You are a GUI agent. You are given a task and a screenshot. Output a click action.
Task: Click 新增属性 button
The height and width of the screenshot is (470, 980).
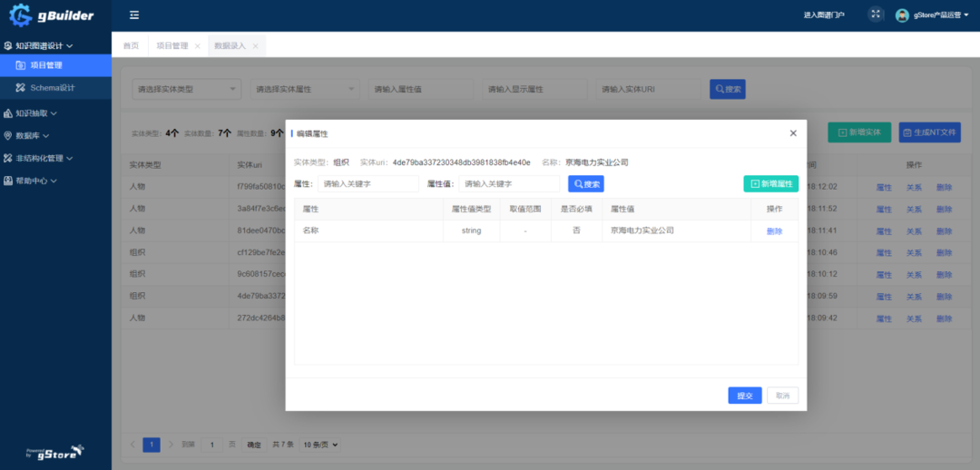pos(770,184)
